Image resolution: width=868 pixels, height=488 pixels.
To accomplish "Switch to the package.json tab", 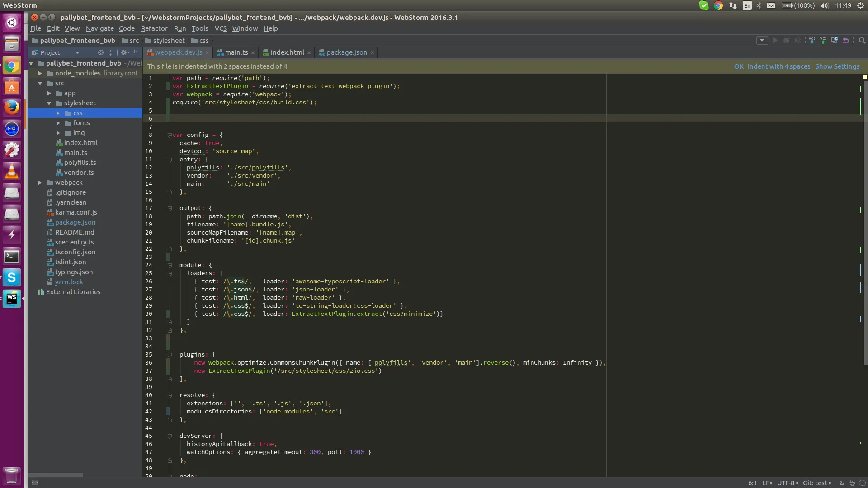I will tap(346, 52).
